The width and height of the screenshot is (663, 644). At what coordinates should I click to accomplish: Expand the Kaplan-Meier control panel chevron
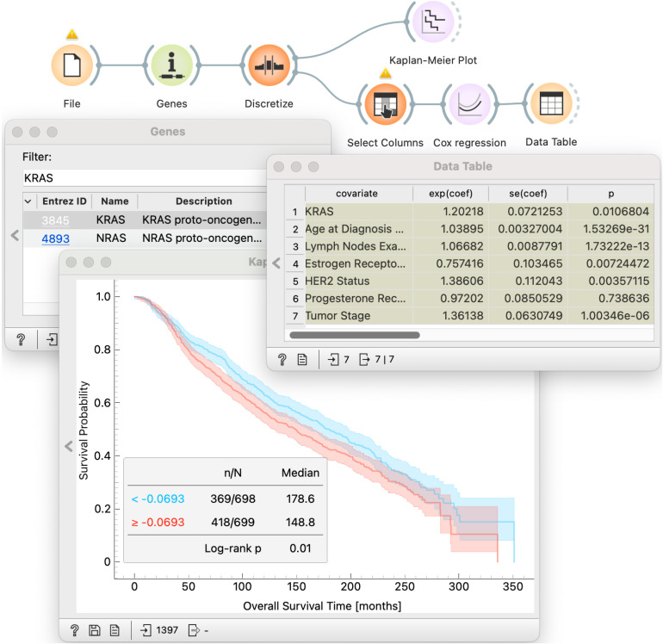click(x=69, y=446)
